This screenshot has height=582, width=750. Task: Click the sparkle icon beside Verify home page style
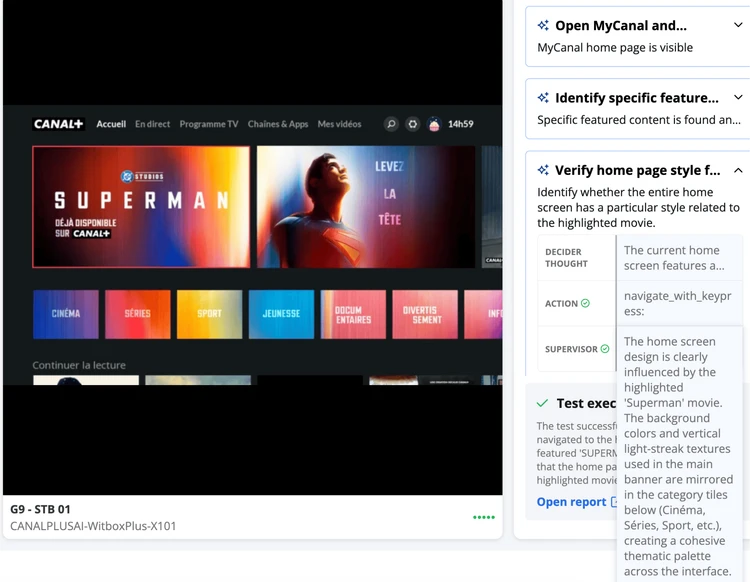(543, 170)
